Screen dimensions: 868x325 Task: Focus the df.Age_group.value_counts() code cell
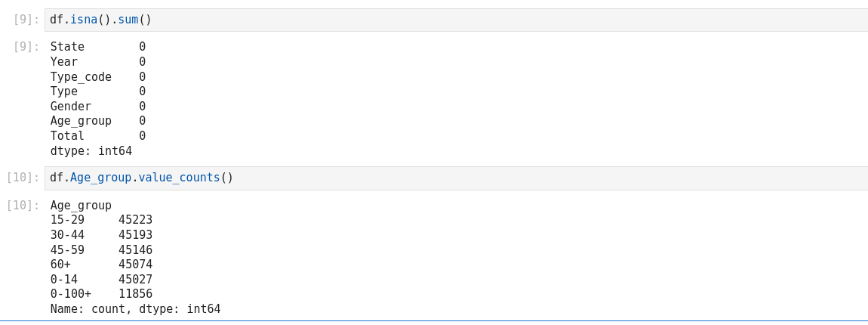click(453, 178)
